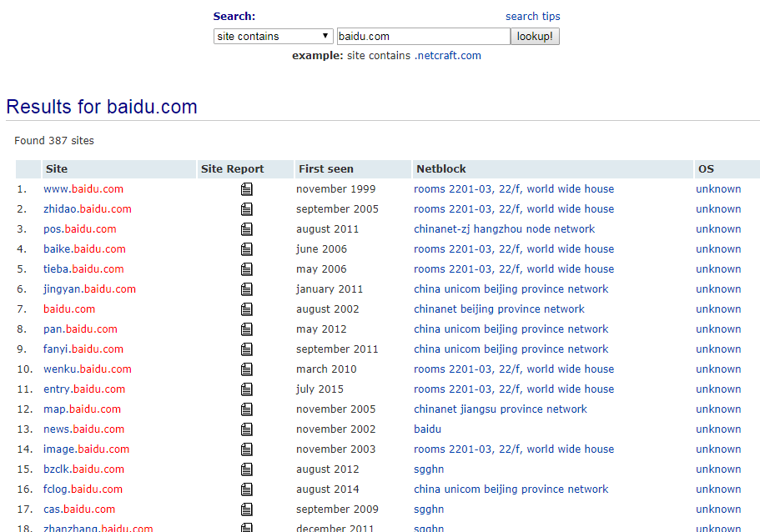Open site report icon for cas.baidu.com
The height and width of the screenshot is (532, 760).
[x=247, y=509]
